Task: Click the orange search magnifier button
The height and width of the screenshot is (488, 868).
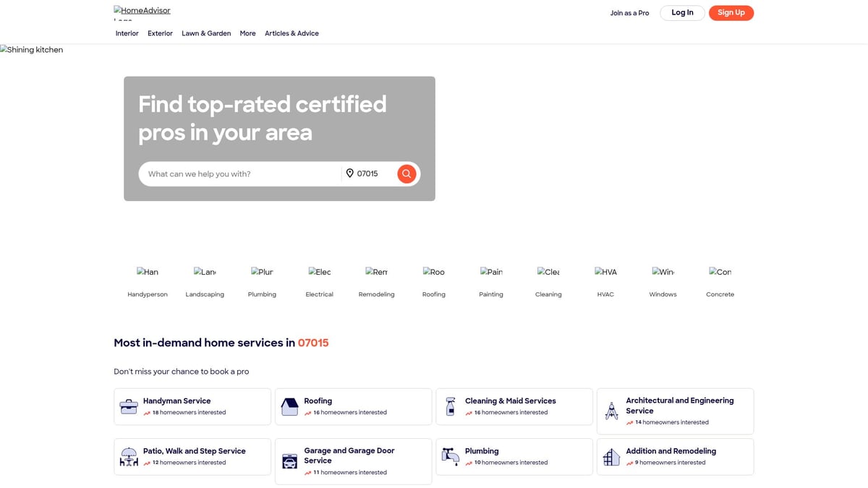Action: coord(407,174)
